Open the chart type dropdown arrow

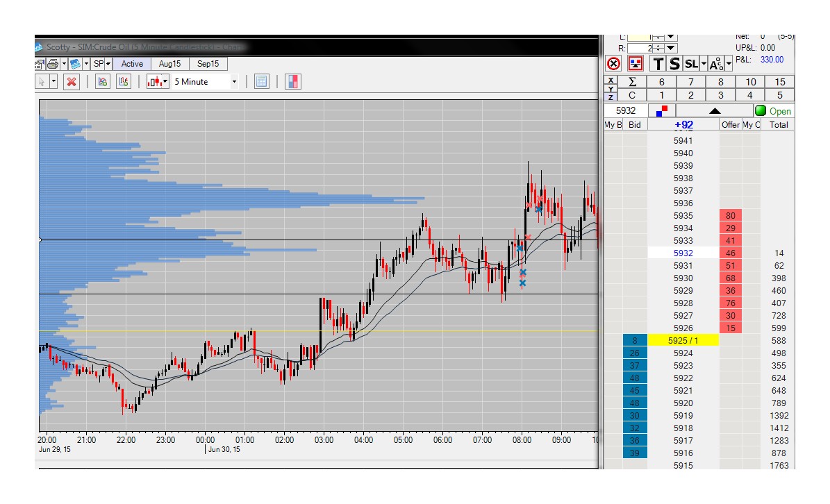[165, 82]
